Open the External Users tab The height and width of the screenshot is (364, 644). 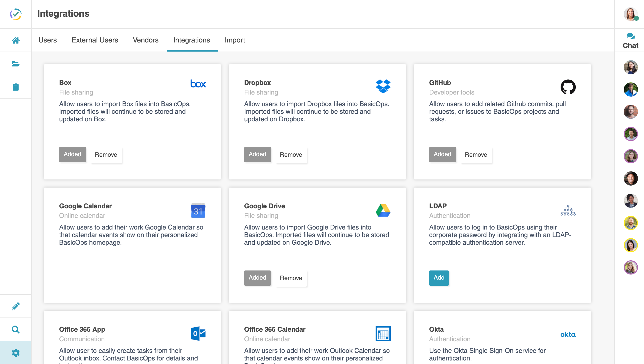click(95, 40)
